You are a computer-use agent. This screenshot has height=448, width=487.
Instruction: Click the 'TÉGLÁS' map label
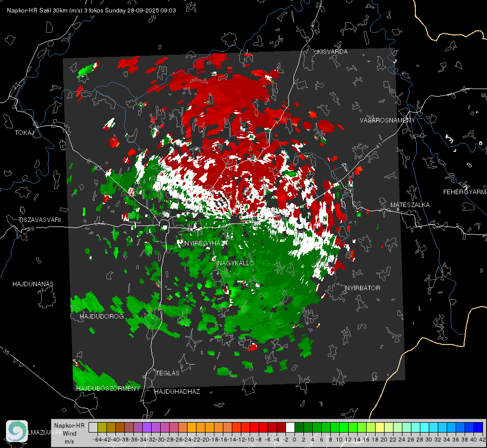[x=168, y=373]
